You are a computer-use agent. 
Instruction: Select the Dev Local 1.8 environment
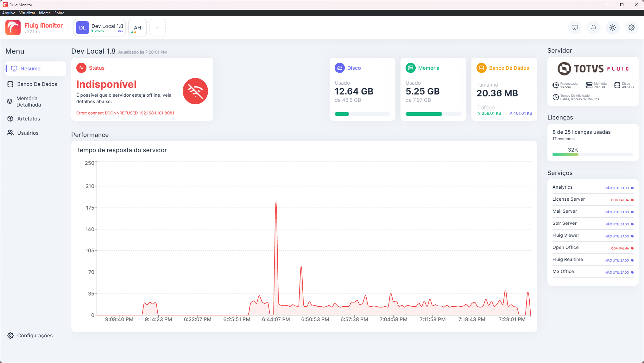pos(100,28)
